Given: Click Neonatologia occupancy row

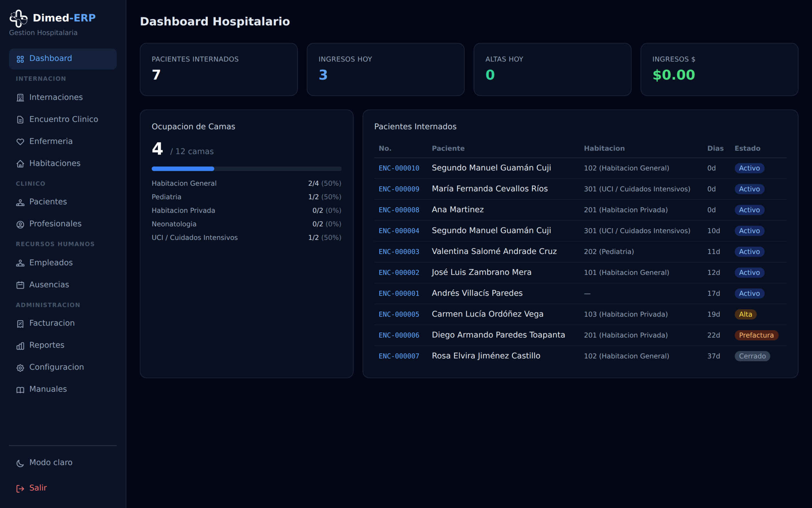Looking at the screenshot, I should tap(247, 224).
